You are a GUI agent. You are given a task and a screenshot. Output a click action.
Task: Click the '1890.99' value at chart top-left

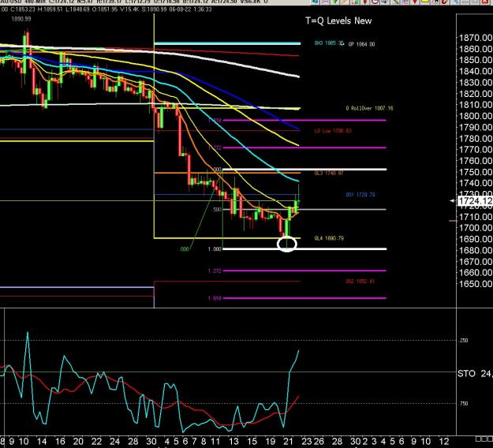pos(21,19)
